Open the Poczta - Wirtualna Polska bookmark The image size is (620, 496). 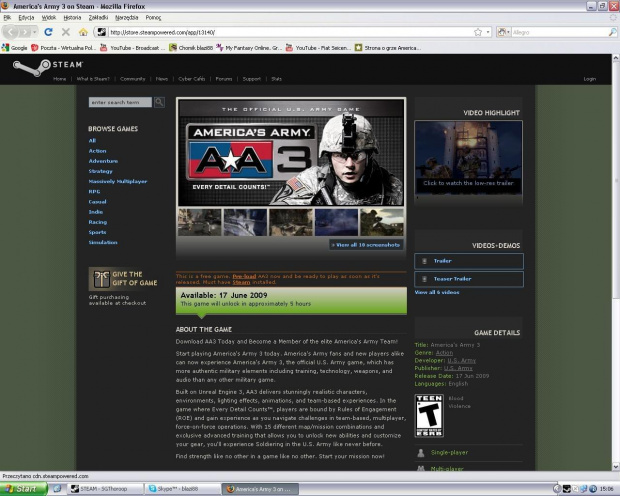[64, 48]
